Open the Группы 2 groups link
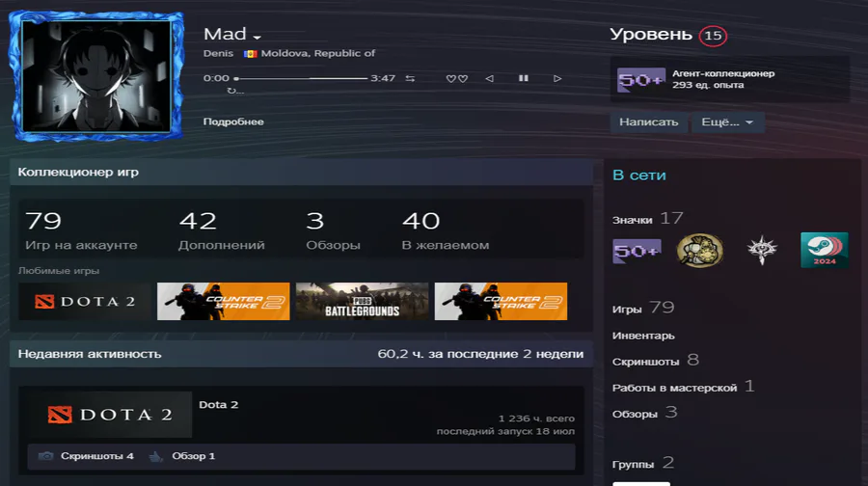 [643, 463]
